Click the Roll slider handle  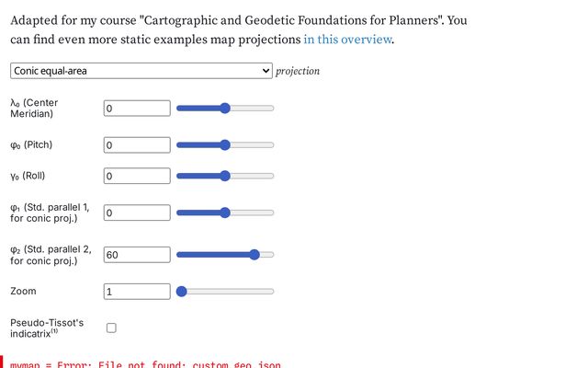click(x=225, y=176)
